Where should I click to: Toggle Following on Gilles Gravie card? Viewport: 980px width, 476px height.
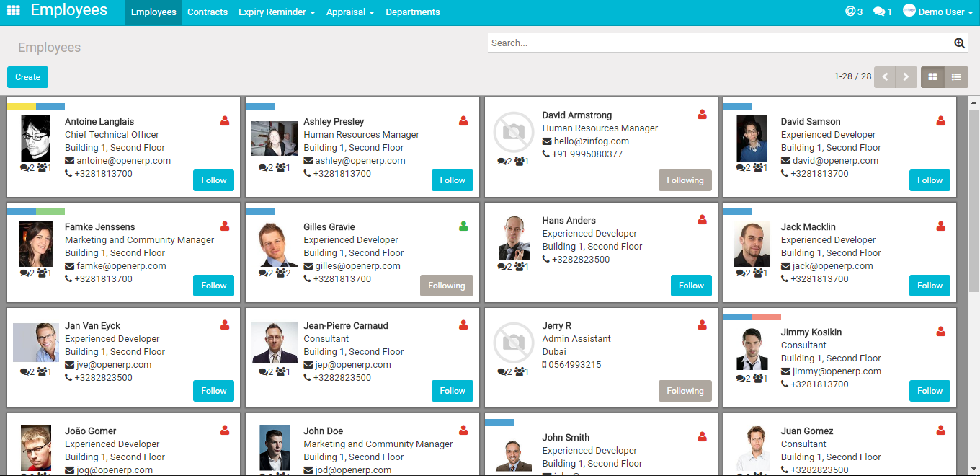pos(446,286)
